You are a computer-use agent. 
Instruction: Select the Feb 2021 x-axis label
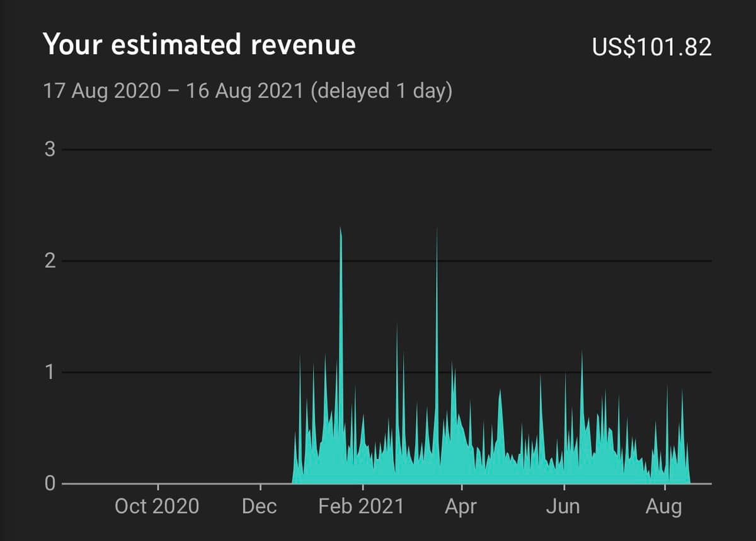(361, 506)
